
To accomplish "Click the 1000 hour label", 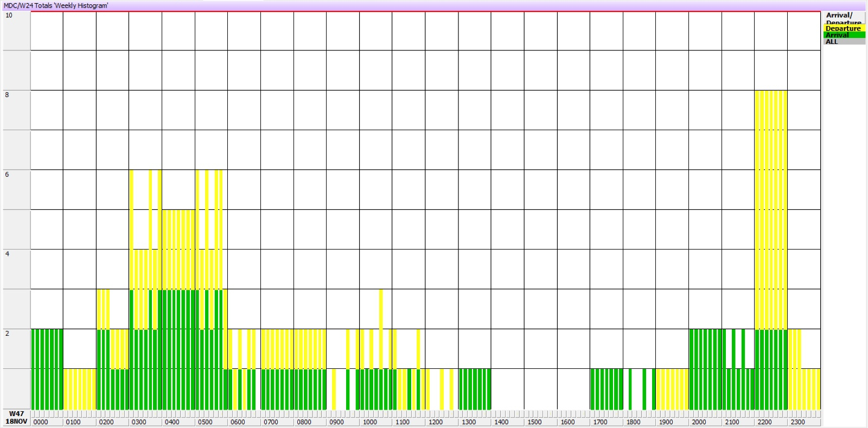I will (x=370, y=422).
